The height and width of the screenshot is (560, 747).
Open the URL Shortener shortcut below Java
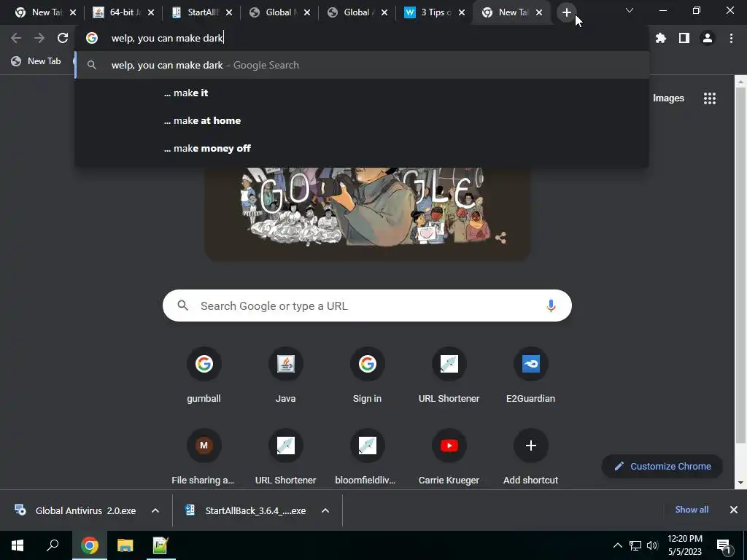285,457
